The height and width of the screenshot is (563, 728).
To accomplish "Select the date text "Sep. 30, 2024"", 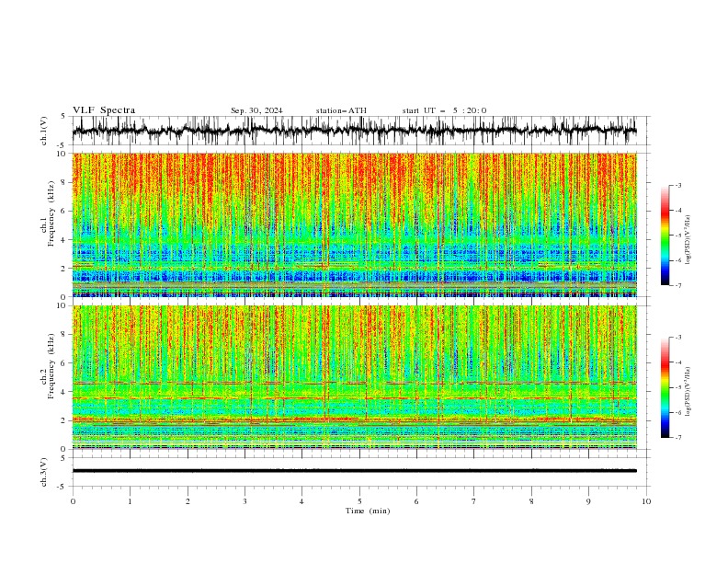I will click(256, 110).
